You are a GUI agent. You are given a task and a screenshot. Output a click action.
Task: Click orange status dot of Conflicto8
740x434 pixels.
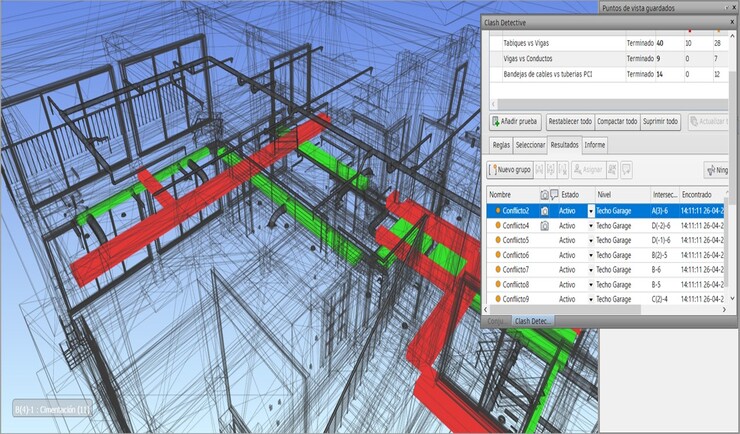coord(497,284)
